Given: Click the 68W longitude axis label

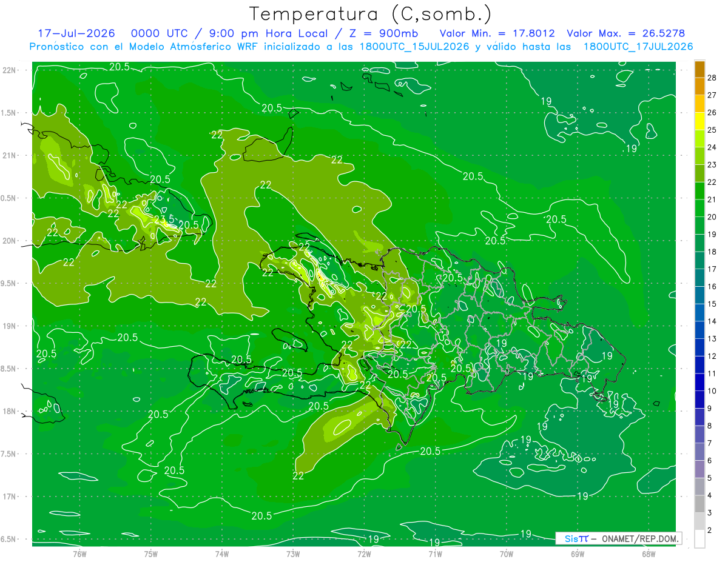Looking at the screenshot, I should pos(648,554).
